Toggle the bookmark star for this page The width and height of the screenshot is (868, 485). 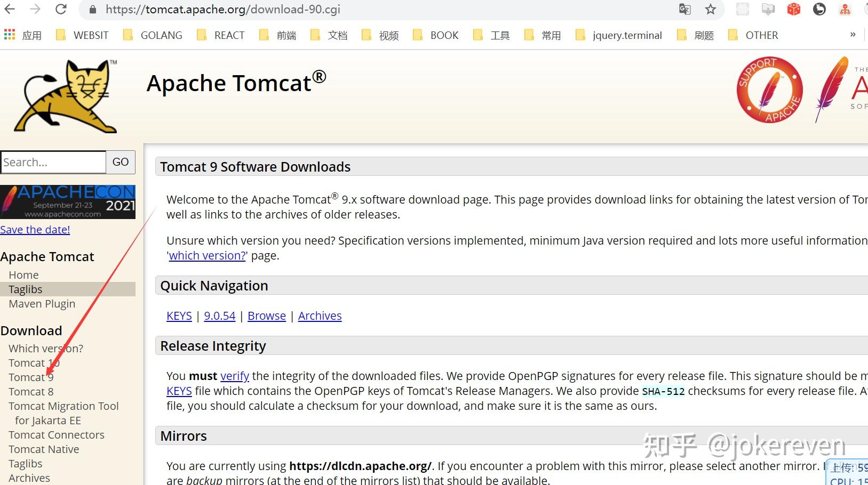[x=710, y=9]
